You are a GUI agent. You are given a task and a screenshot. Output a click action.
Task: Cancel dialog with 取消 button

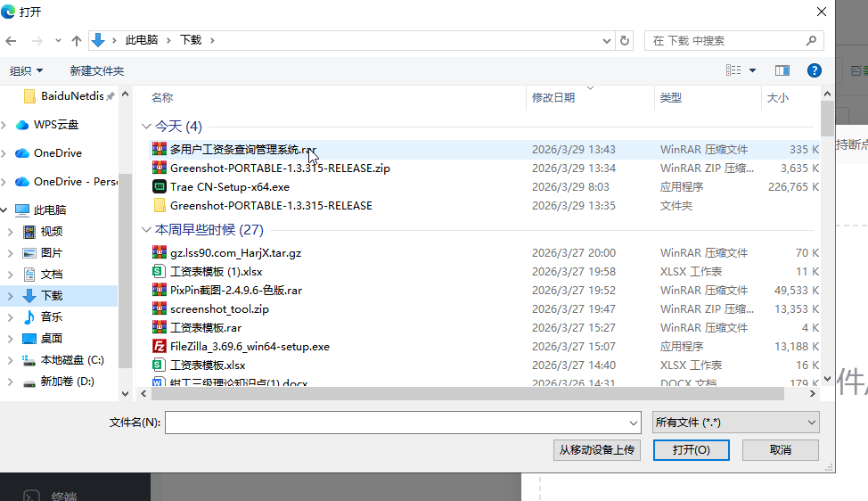click(780, 450)
